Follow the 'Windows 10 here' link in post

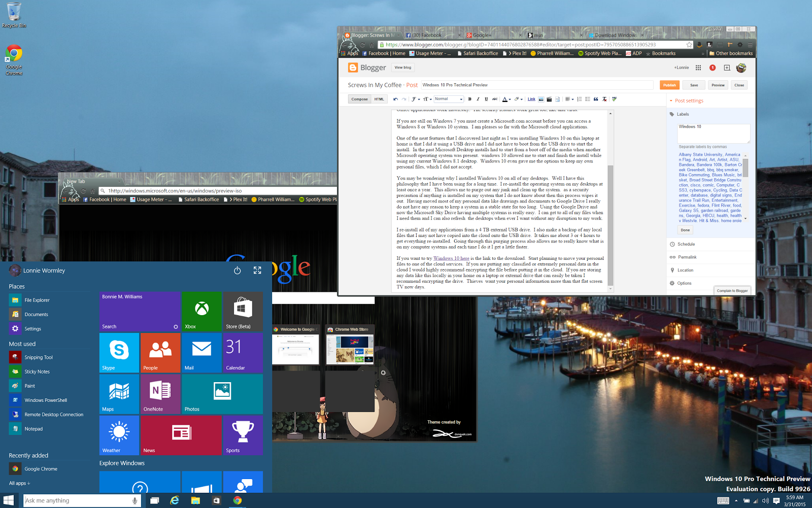click(451, 258)
